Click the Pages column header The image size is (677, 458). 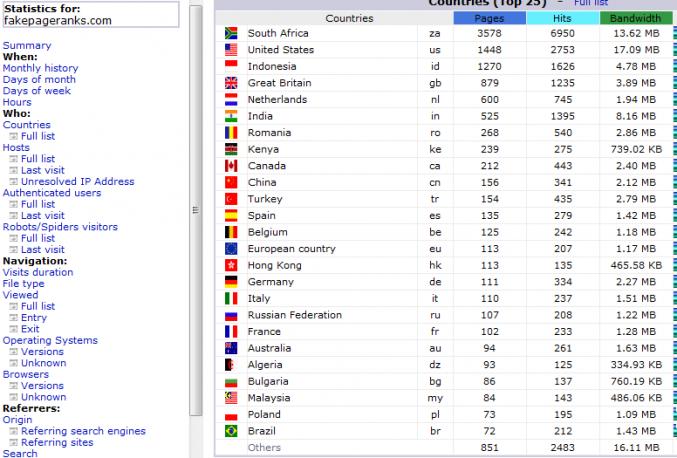pyautogui.click(x=490, y=18)
